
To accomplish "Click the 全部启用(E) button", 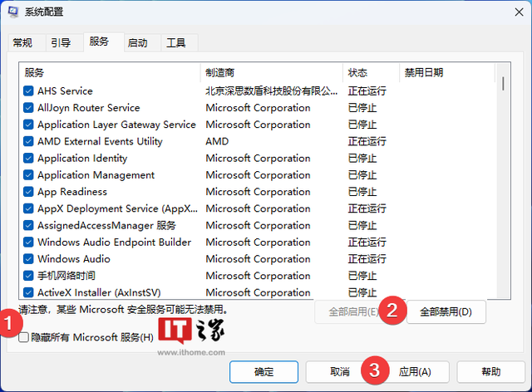I will [x=354, y=311].
